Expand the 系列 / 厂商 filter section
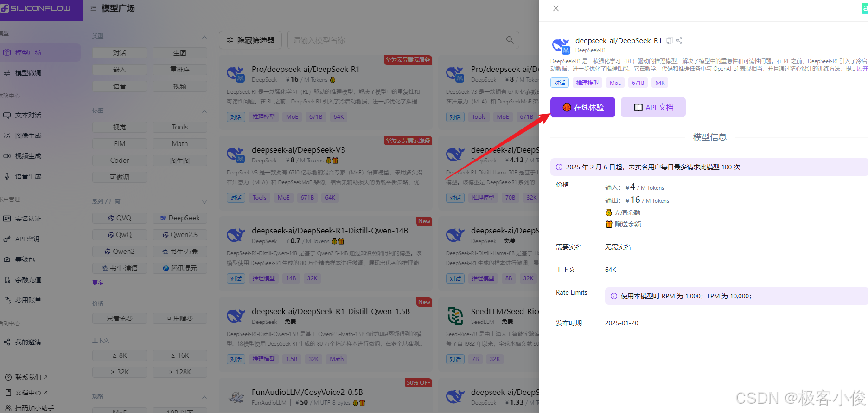Image resolution: width=868 pixels, height=413 pixels. (x=204, y=202)
